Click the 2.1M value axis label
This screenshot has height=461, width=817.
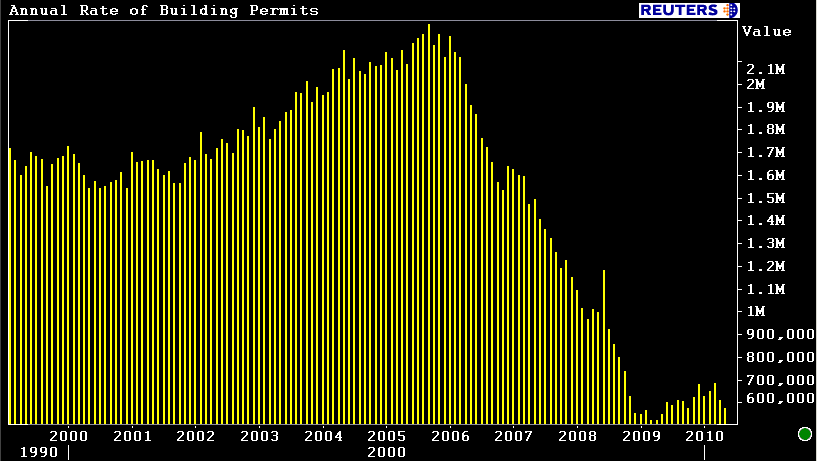[x=765, y=69]
